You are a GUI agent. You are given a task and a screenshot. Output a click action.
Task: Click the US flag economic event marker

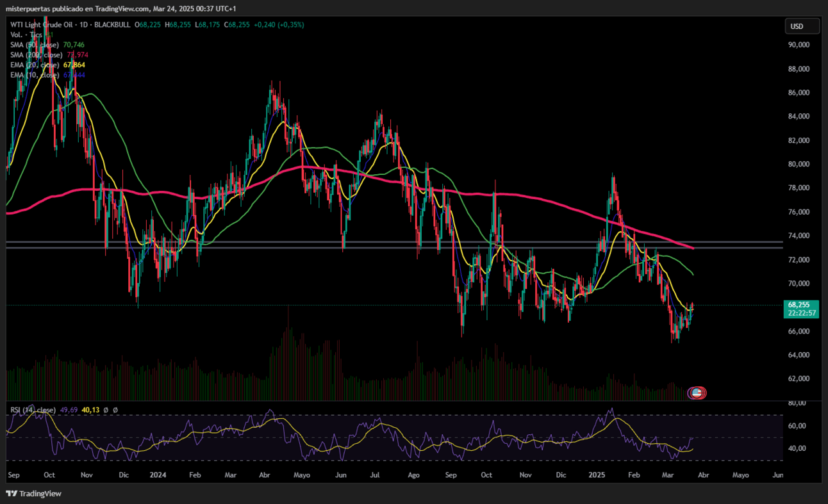pos(697,393)
